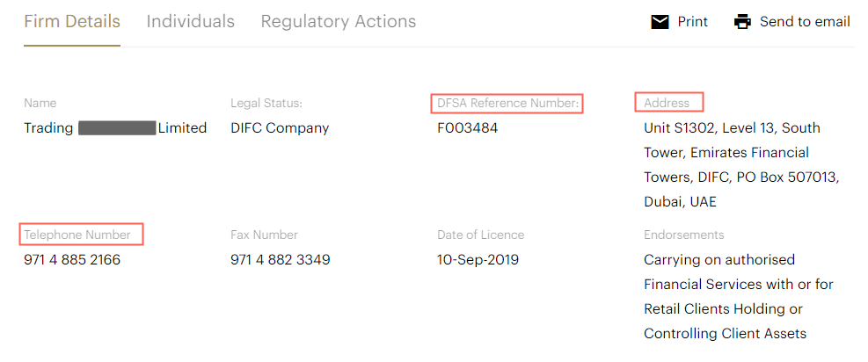Click the Fax Number label

pos(264,235)
